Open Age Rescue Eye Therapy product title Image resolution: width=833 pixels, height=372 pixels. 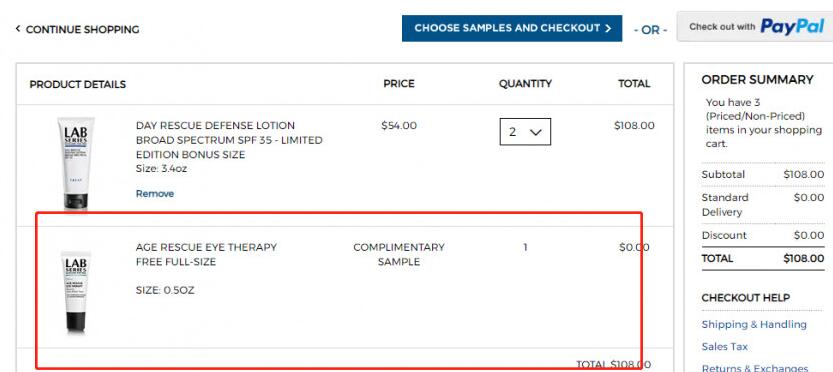(206, 255)
